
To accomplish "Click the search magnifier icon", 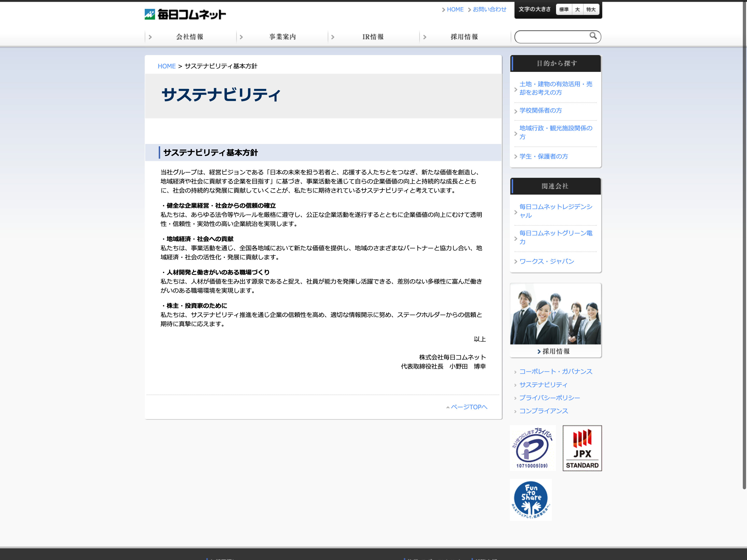I will pos(593,36).
